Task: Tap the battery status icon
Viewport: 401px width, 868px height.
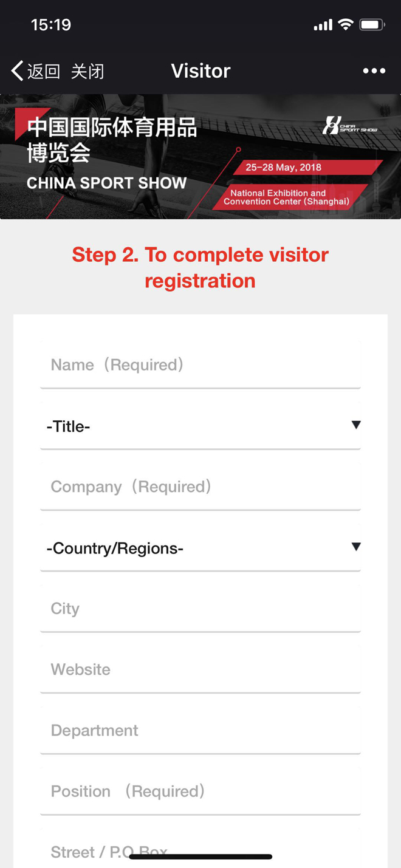Action: click(372, 25)
